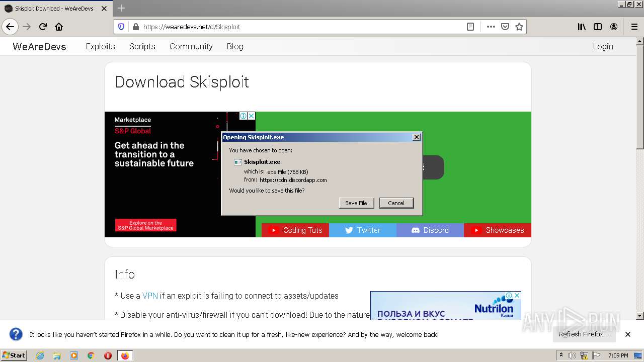644x362 pixels.
Task: Open the Firefox home page icon
Action: coord(59,27)
